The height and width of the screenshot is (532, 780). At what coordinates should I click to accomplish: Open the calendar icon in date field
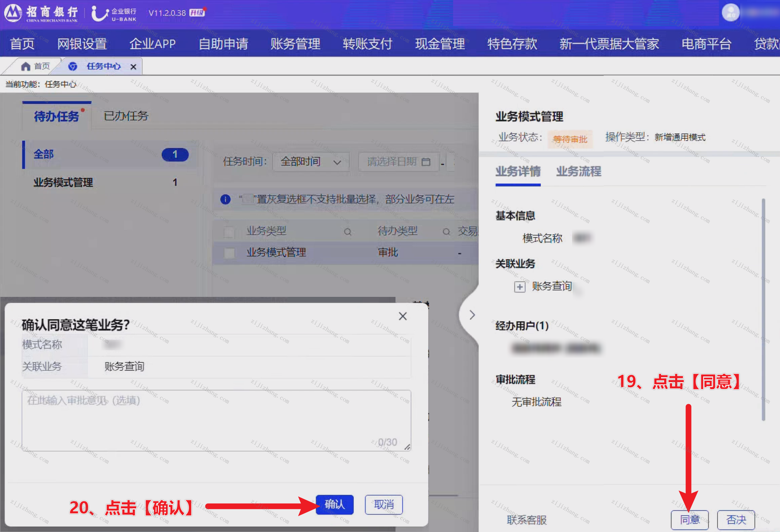coord(426,162)
